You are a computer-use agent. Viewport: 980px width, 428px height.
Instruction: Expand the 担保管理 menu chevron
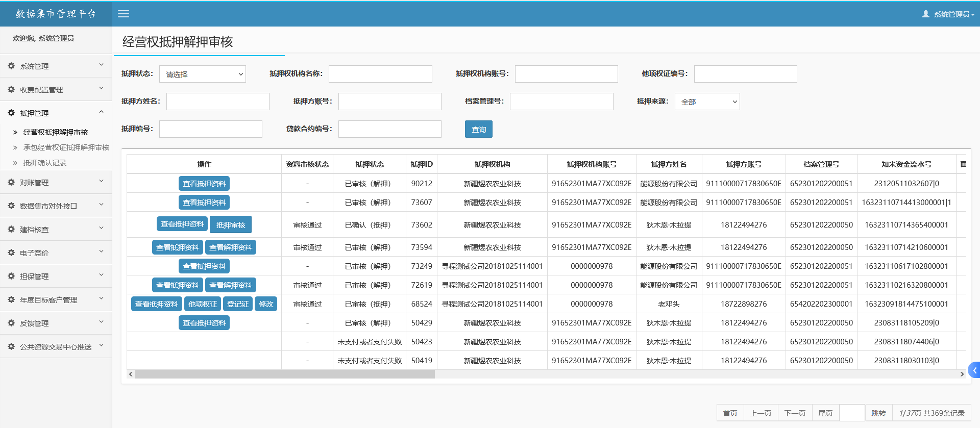101,275
